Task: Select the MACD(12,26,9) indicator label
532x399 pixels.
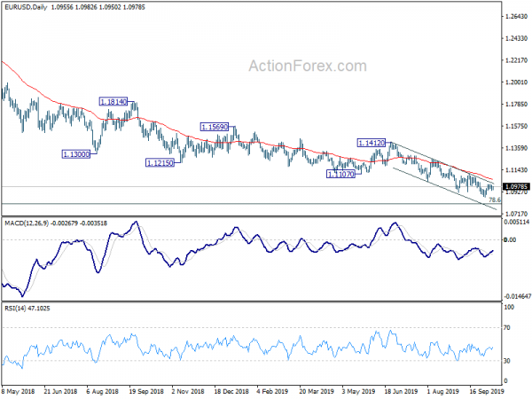Action: (27, 223)
